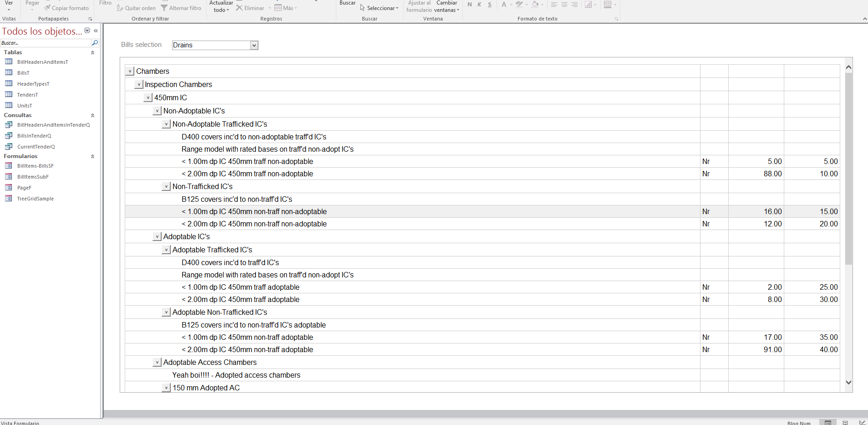Screen dimensions: 868x425
Task: Collapse the Consultas group header
Action: [x=92, y=115]
